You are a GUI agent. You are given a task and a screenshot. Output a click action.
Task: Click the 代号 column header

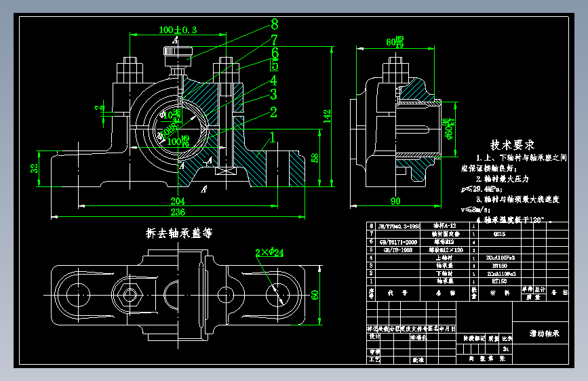click(x=397, y=293)
